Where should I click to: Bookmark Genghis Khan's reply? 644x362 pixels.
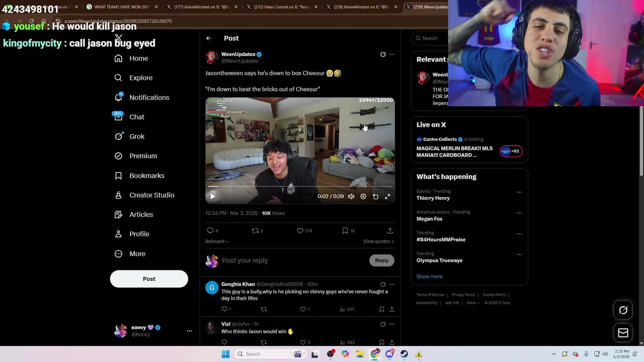point(382,309)
